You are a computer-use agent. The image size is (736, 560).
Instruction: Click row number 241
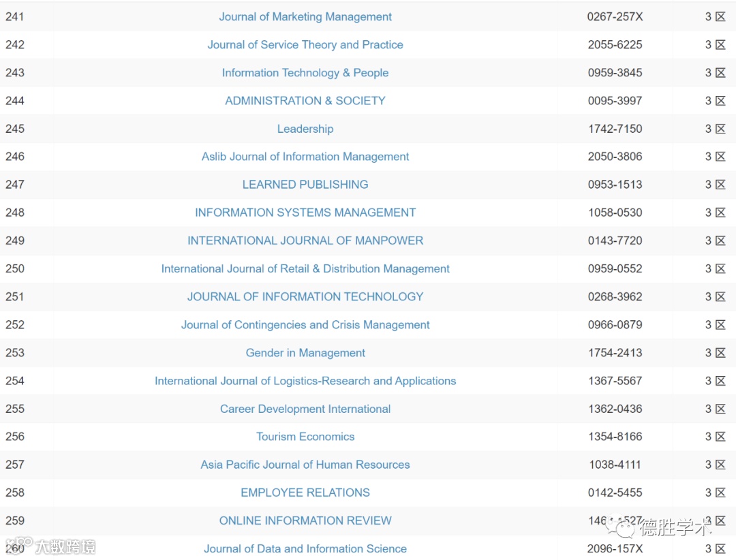(15, 17)
